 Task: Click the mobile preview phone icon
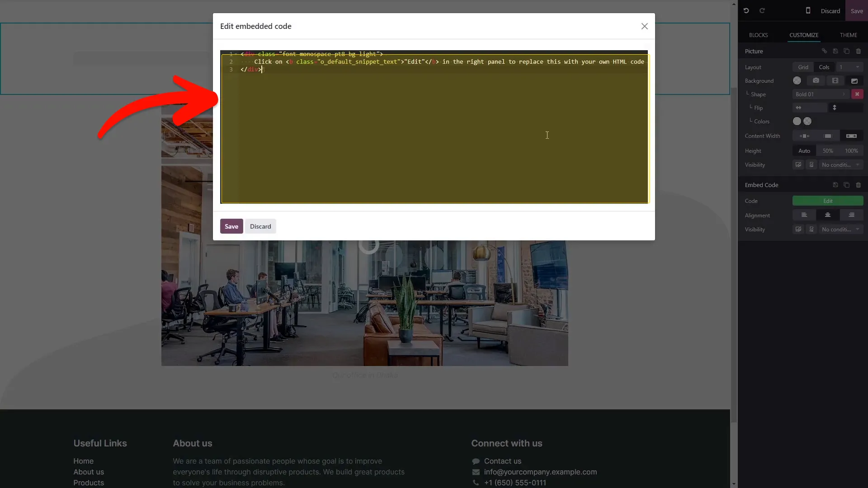(x=808, y=10)
